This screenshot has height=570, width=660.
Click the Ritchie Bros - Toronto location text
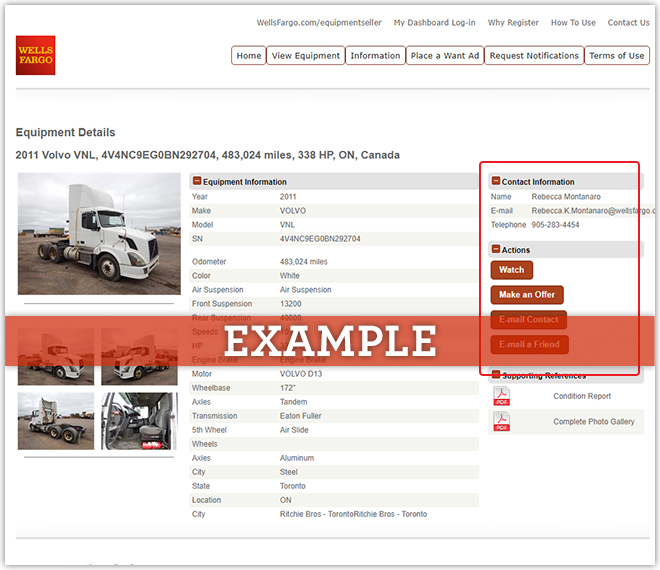pyautogui.click(x=353, y=514)
